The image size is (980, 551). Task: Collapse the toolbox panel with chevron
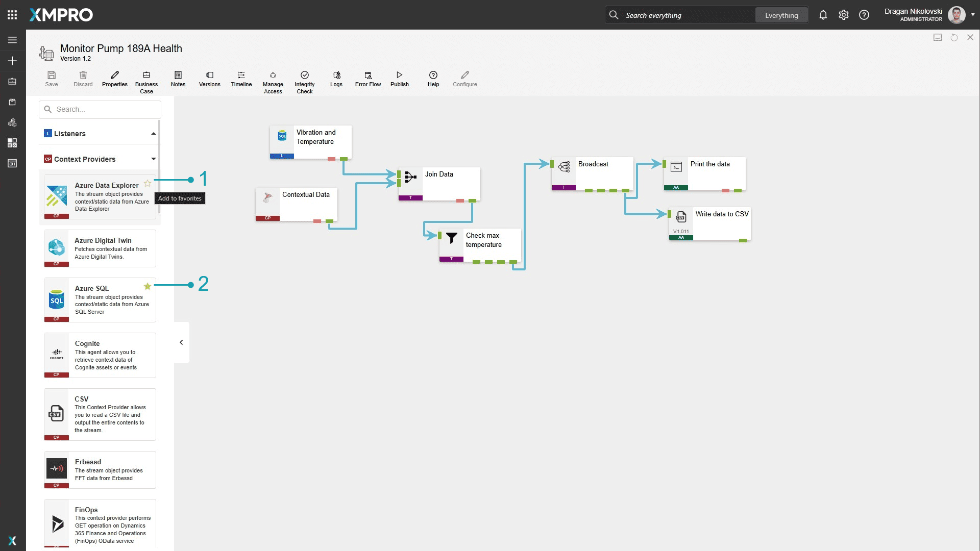(181, 342)
